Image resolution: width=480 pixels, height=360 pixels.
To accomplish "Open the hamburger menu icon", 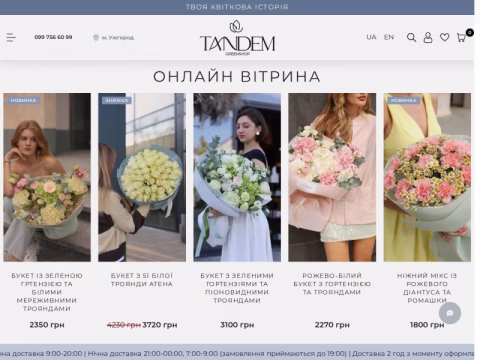I will click(11, 37).
